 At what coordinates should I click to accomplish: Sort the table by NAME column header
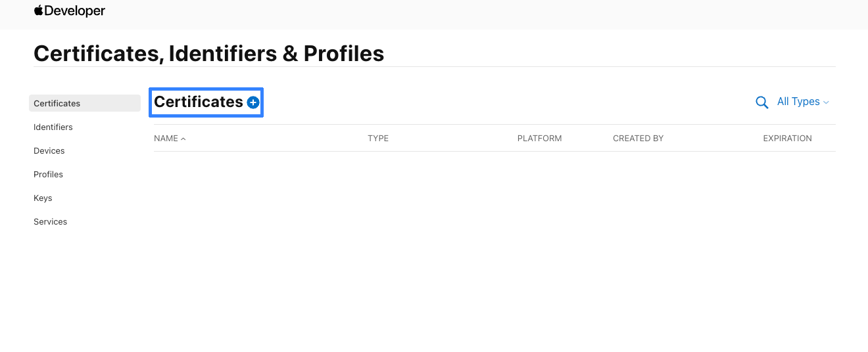166,139
